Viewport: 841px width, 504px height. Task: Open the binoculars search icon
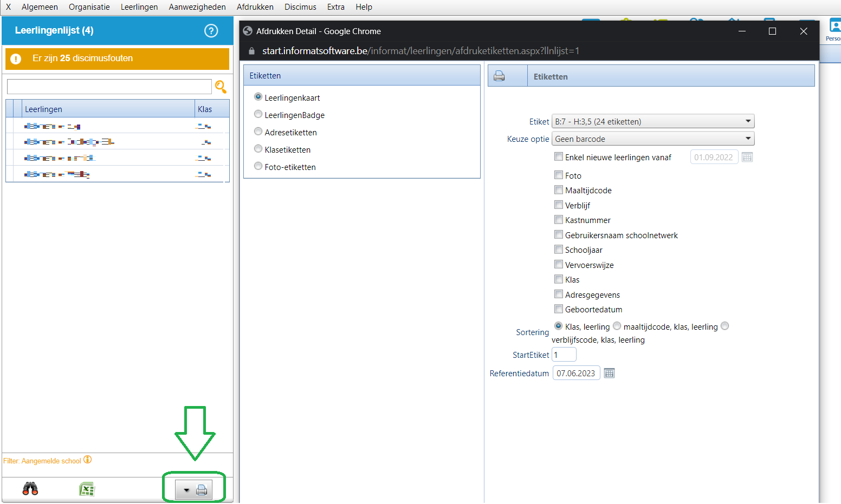coord(30,489)
